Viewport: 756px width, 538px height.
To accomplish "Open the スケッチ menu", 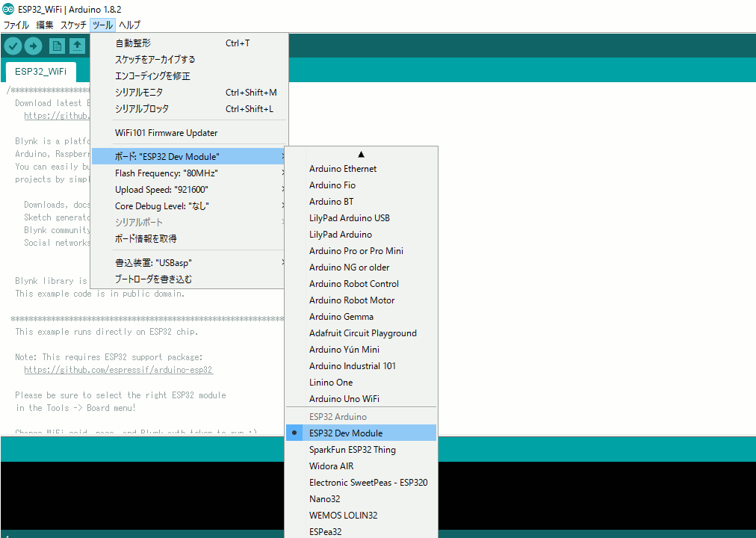I will (x=73, y=25).
